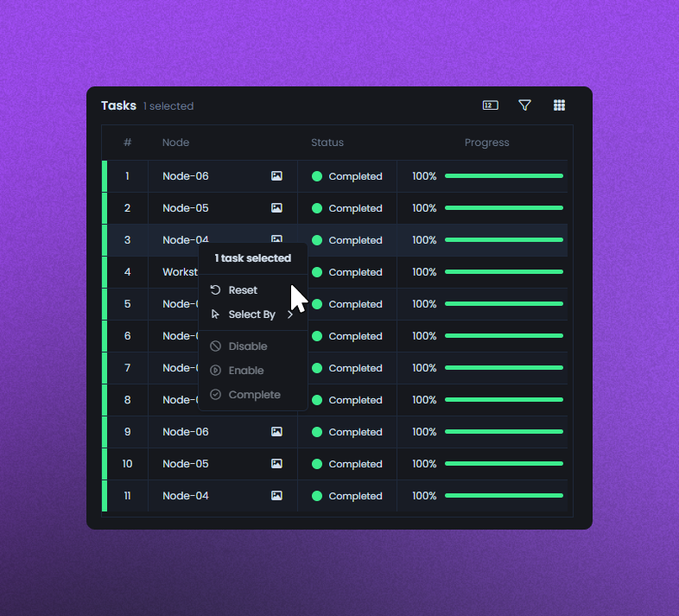Click the Enable menu entry
The height and width of the screenshot is (616, 679).
[x=253, y=371]
